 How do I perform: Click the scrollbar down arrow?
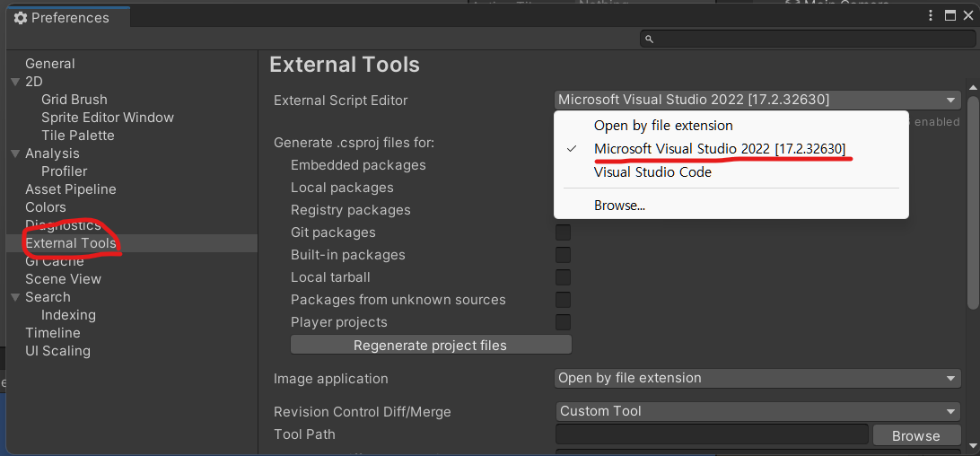click(x=973, y=447)
